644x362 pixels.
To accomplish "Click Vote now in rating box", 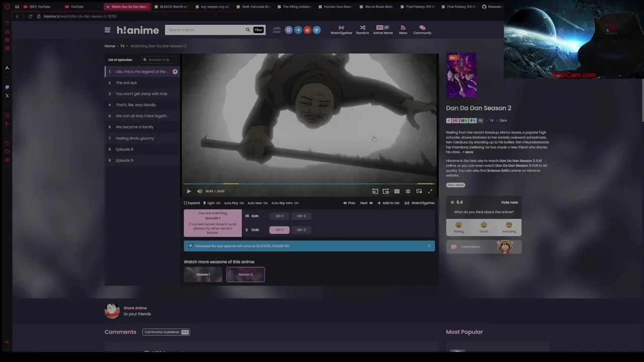I will coord(509,202).
